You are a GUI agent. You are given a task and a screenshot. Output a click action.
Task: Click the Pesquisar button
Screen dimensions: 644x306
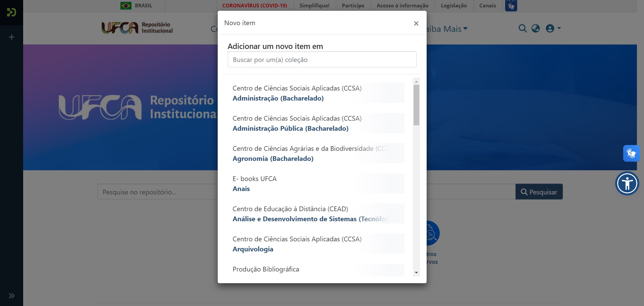pos(539,192)
